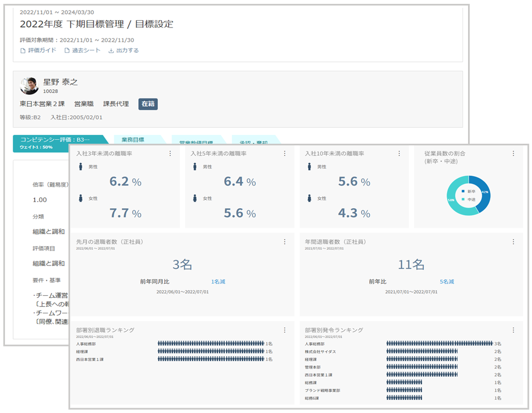Click the 出力する download icon
Image resolution: width=532 pixels, height=413 pixels.
tap(111, 51)
